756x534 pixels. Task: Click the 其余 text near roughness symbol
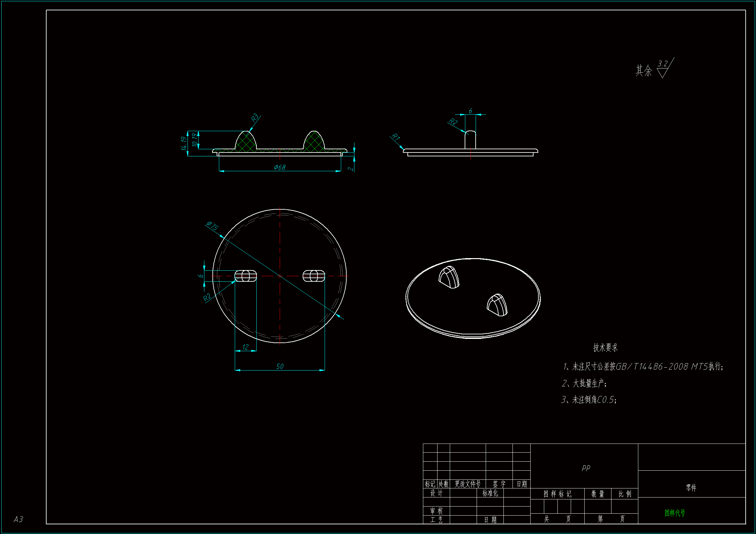point(643,71)
